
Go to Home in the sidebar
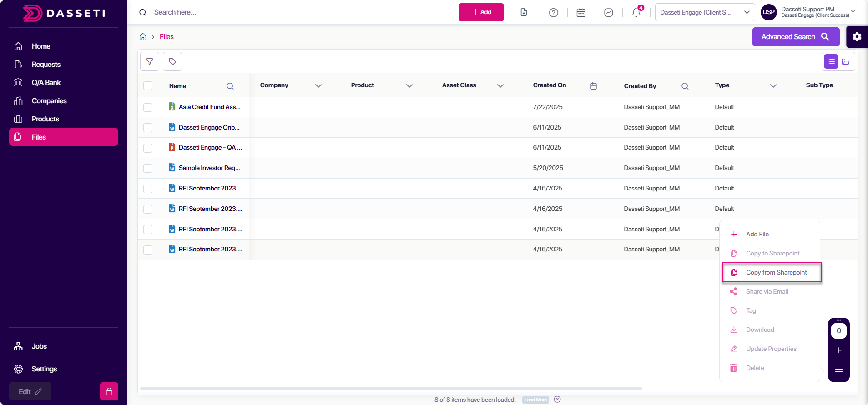coord(64,46)
